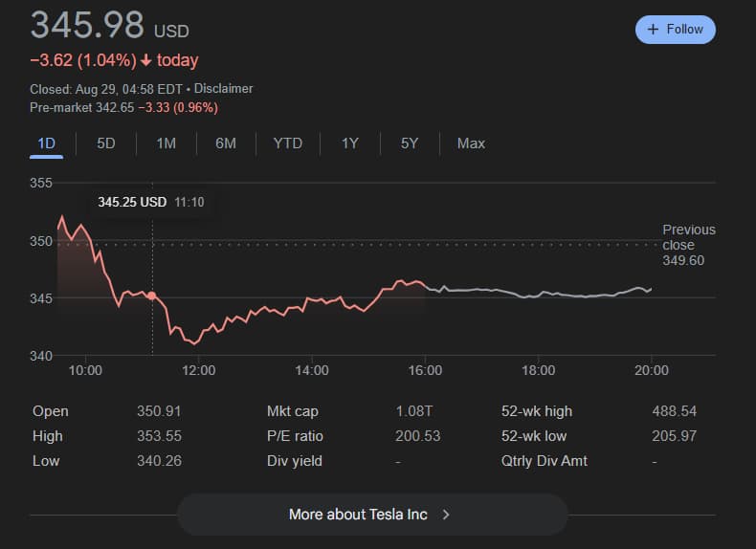Image resolution: width=756 pixels, height=549 pixels.
Task: Select the YTD tab
Action: pyautogui.click(x=288, y=143)
